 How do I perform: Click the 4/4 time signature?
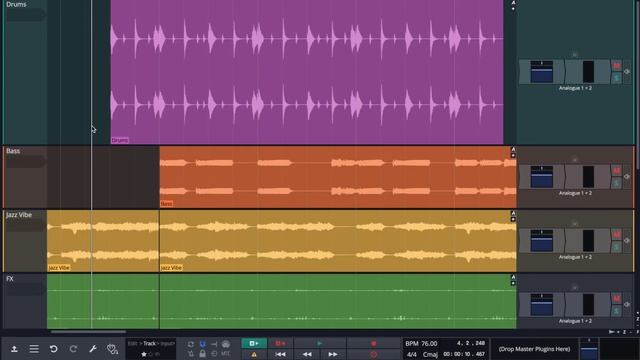411,354
